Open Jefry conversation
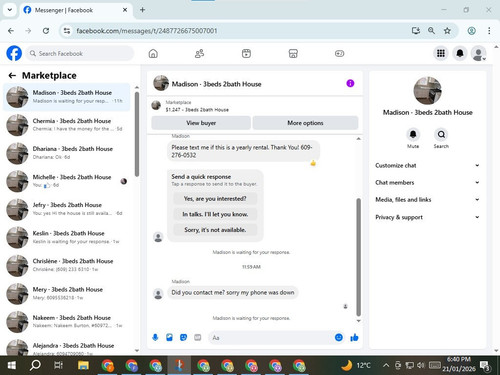The height and width of the screenshot is (375, 500). (x=67, y=209)
